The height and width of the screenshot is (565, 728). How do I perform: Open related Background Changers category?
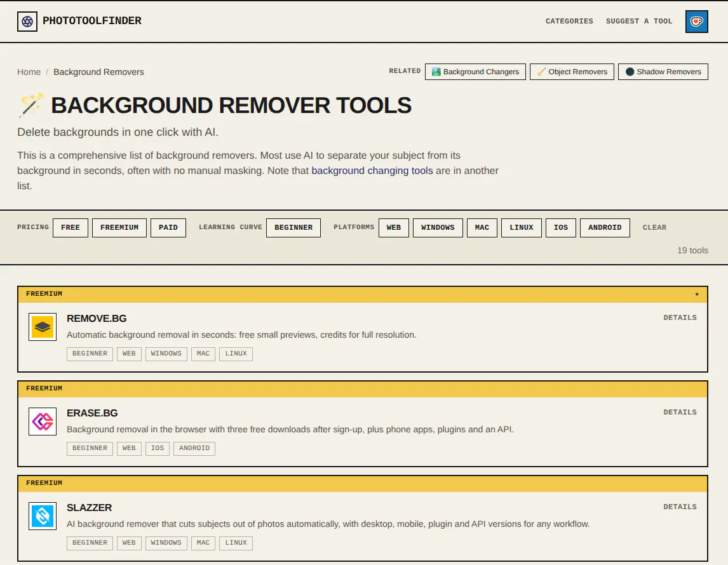click(475, 72)
